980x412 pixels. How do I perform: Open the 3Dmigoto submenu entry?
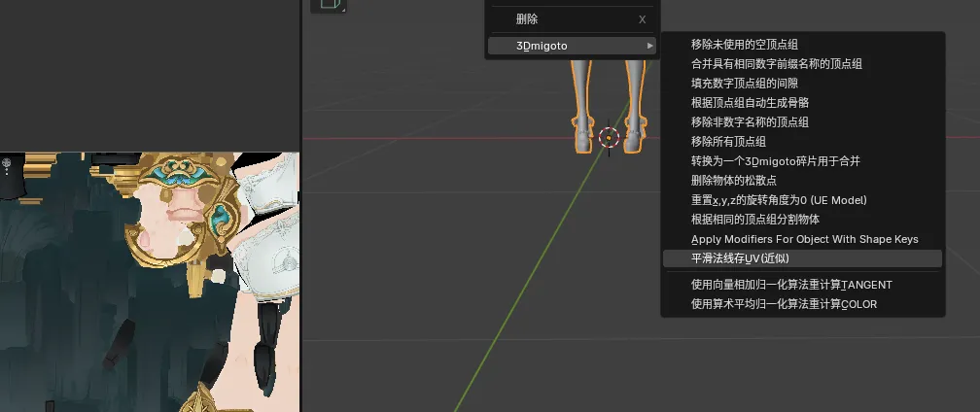point(572,46)
